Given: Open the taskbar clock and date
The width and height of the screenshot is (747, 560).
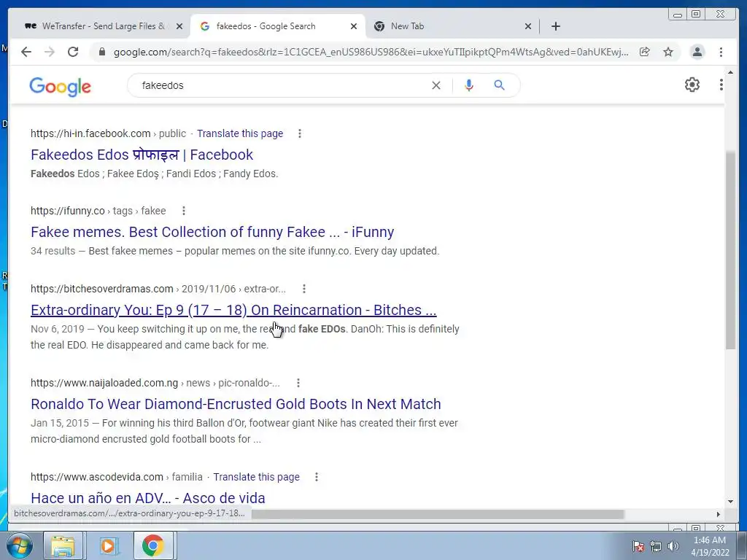Looking at the screenshot, I should pos(710,546).
